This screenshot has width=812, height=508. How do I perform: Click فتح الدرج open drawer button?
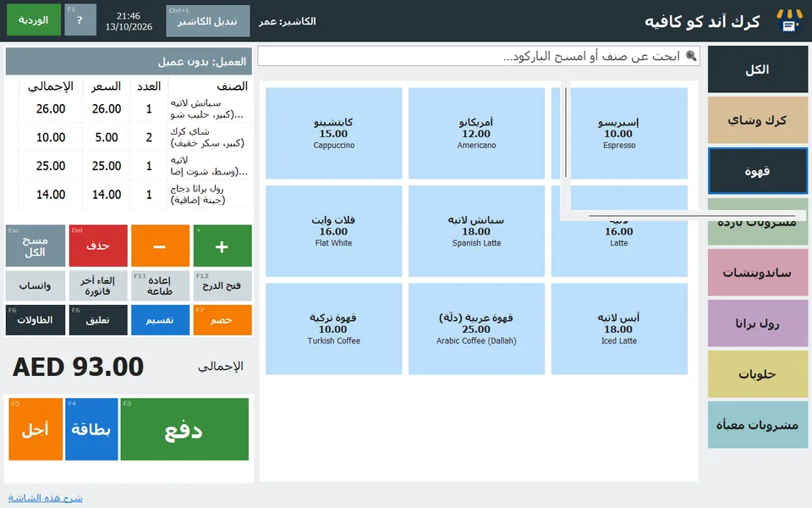pos(222,285)
